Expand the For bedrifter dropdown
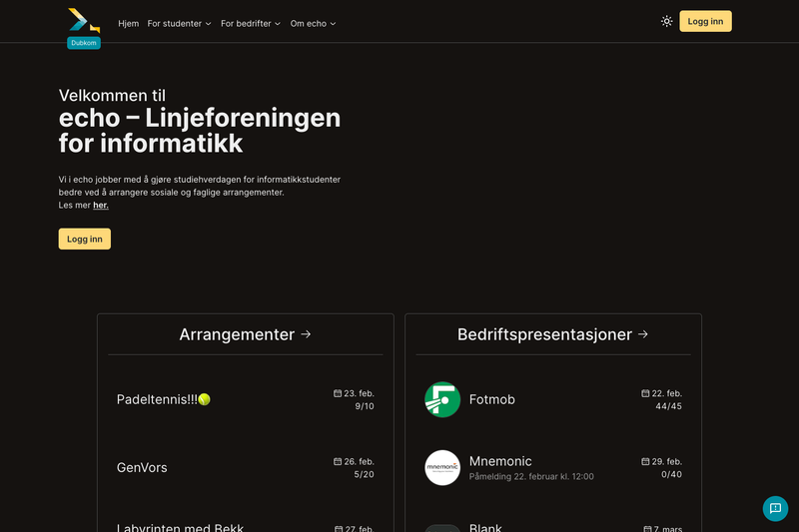This screenshot has width=799, height=532. (251, 23)
